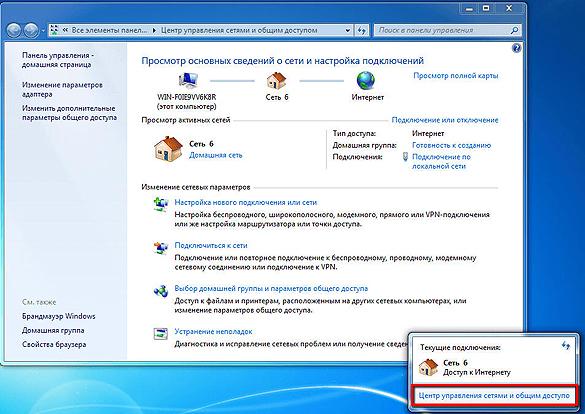The image size is (585, 414).
Task: Open 'Домашняя группа' in See also
Action: [x=53, y=330]
